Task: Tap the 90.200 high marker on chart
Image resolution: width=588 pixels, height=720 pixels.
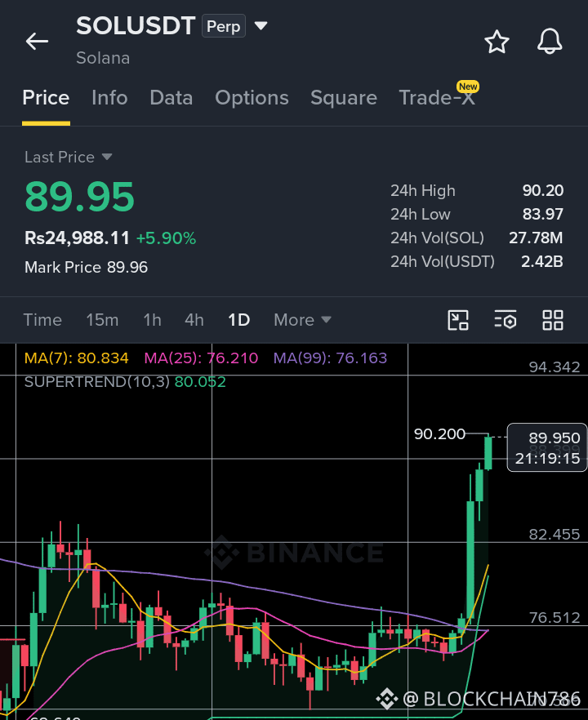Action: click(439, 434)
